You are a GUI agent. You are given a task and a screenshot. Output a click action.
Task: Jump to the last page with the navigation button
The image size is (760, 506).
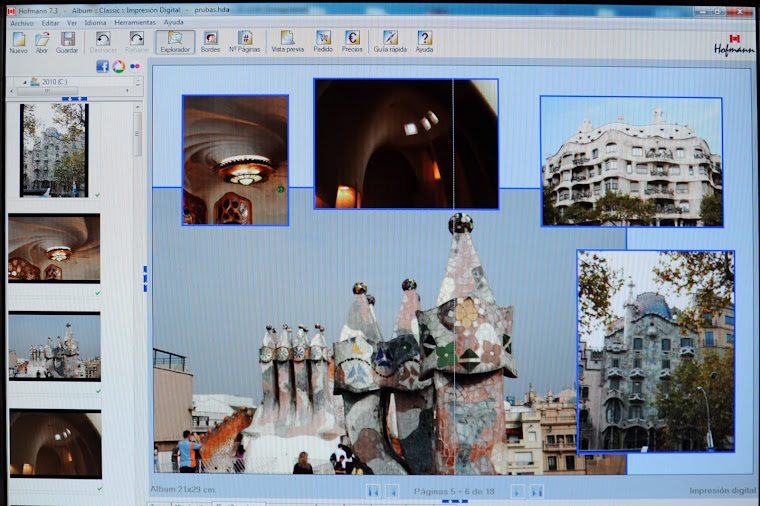(x=537, y=491)
